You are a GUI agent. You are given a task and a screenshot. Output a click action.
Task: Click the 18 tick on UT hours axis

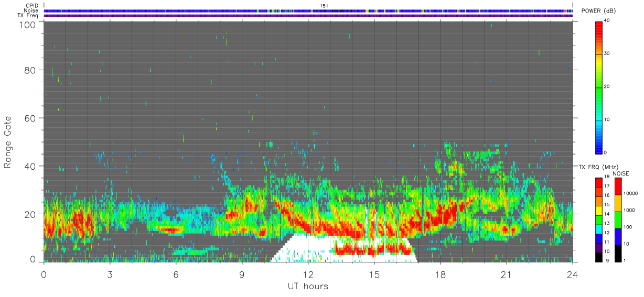[441, 274]
